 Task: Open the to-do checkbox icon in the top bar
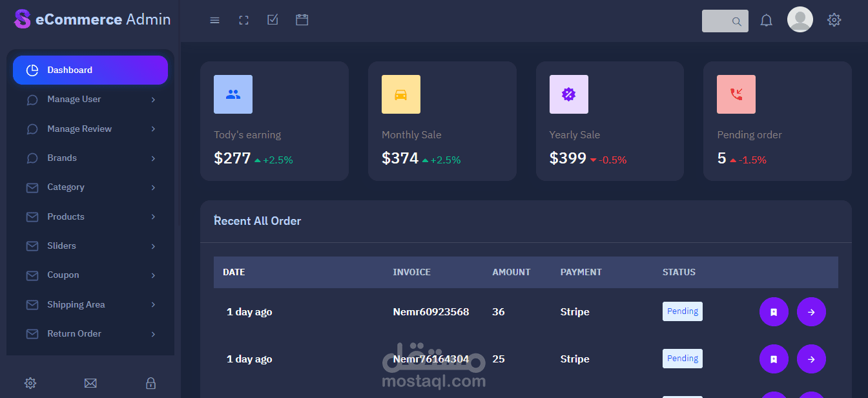point(273,20)
